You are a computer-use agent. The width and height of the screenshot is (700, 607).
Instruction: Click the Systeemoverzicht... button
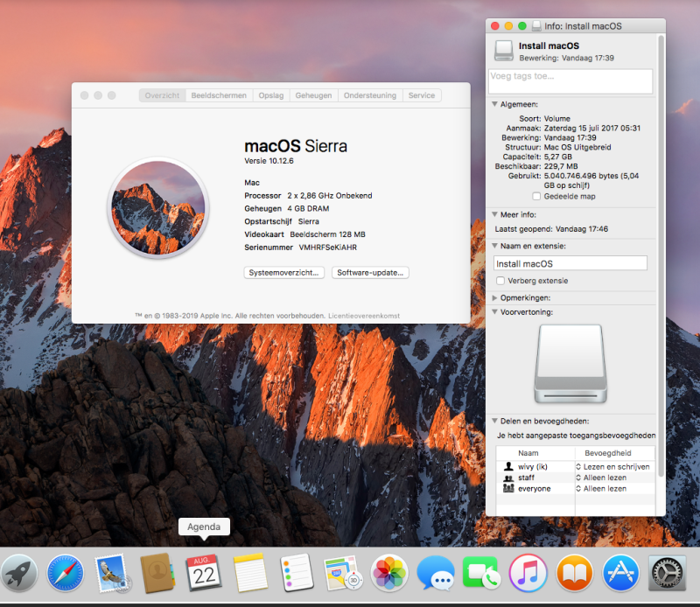click(283, 273)
